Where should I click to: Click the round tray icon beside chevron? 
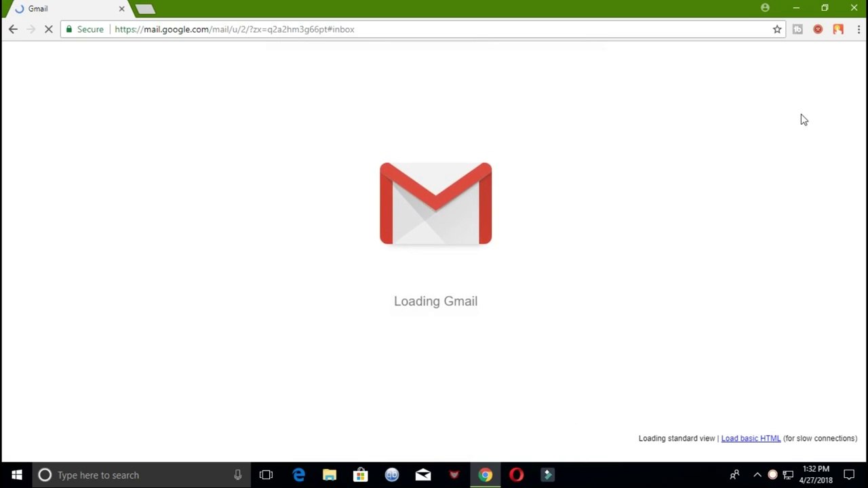coord(772,475)
